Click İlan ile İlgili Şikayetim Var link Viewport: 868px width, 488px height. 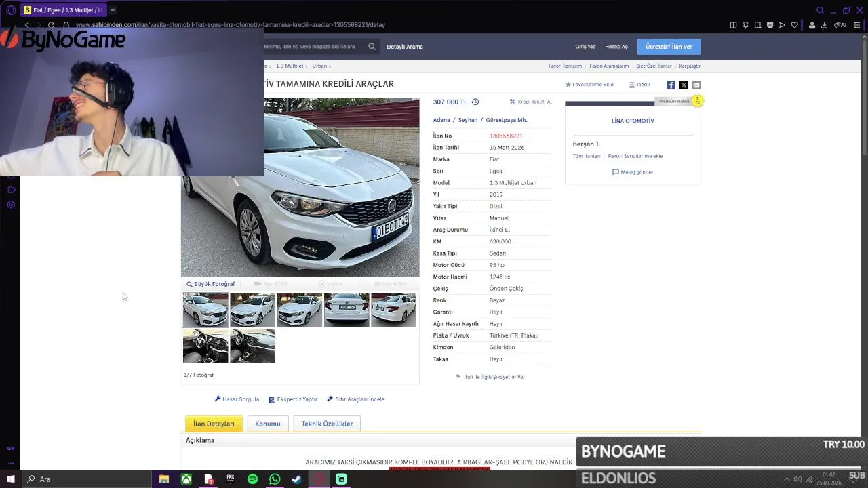click(490, 377)
